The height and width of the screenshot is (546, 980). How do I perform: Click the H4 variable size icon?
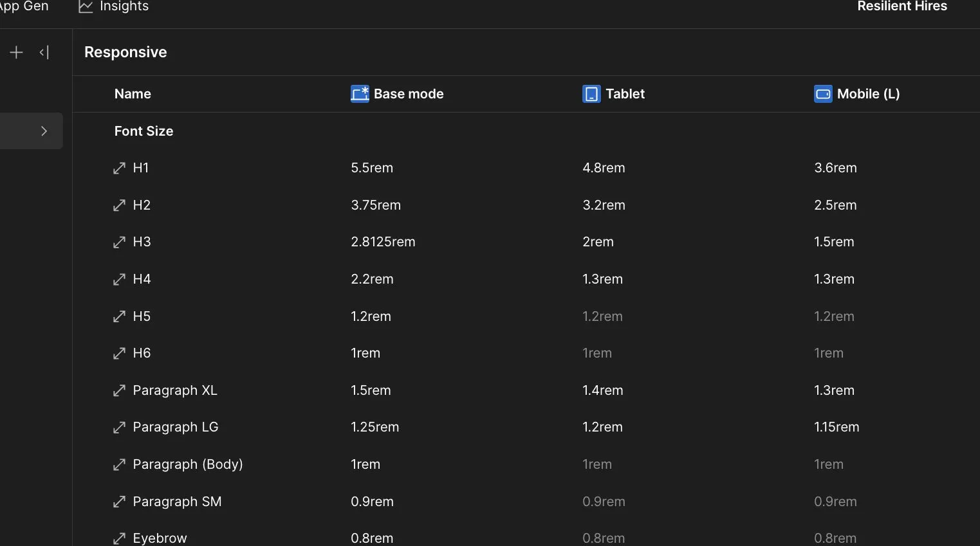pyautogui.click(x=119, y=279)
